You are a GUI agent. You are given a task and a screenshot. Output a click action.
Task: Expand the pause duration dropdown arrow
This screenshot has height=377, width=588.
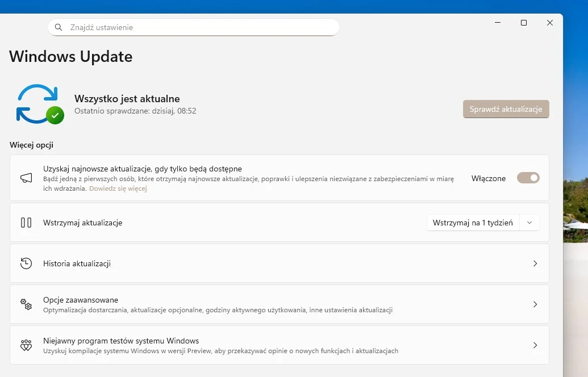click(529, 223)
